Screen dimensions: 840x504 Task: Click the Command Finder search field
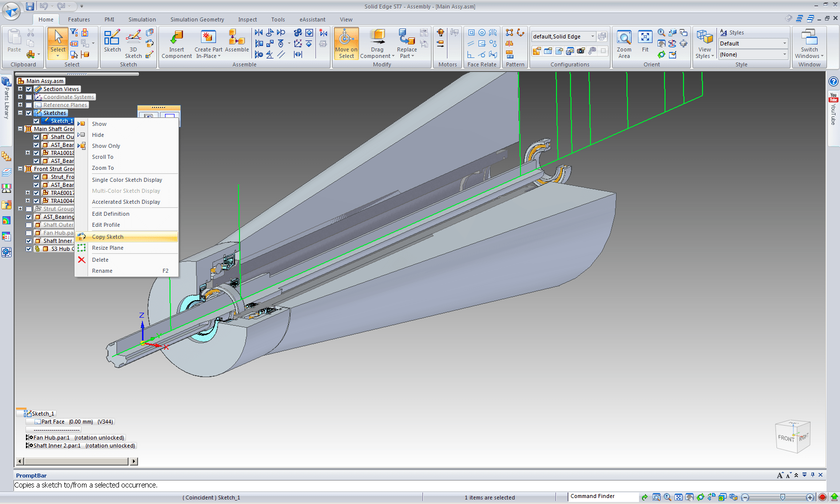602,497
